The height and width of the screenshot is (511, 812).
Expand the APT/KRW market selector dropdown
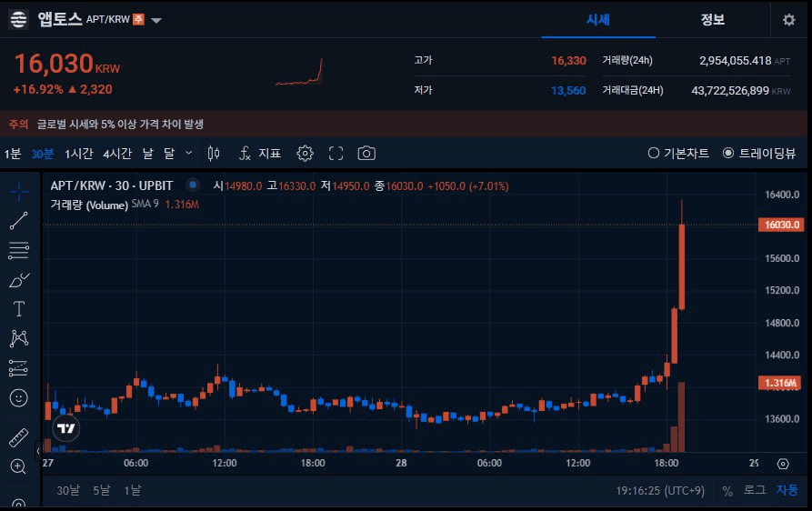pyautogui.click(x=156, y=20)
